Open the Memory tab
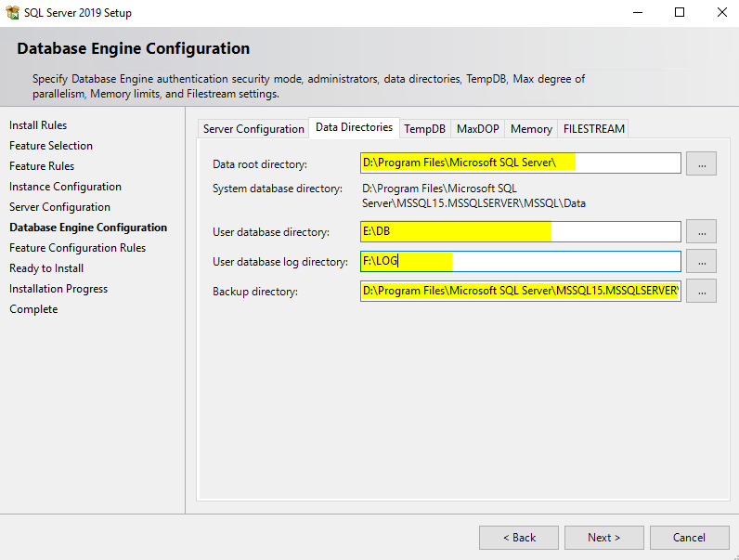 pyautogui.click(x=531, y=128)
